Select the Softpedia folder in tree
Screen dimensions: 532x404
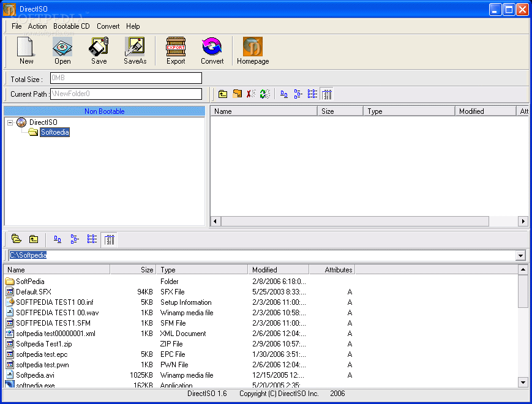coord(54,132)
